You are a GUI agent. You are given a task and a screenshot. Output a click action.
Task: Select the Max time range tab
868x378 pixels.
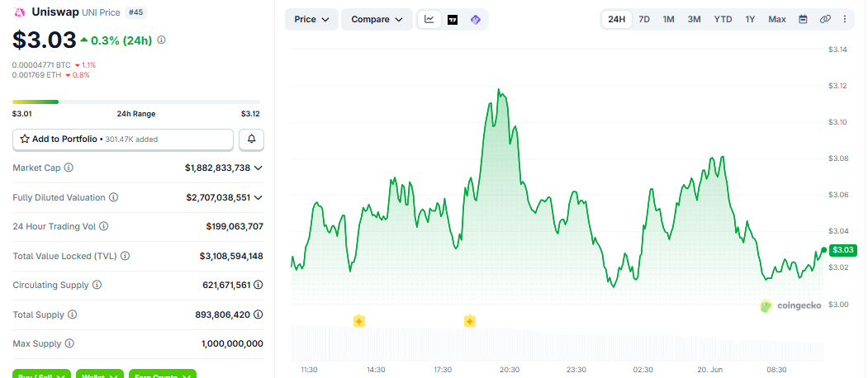[777, 19]
